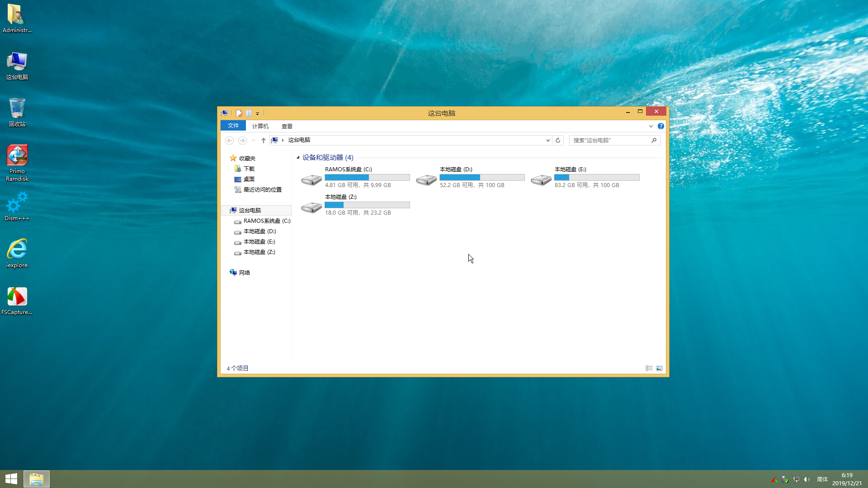Click the red-green triangle tray icon
Screen dimensions: 868x488
pos(774,480)
